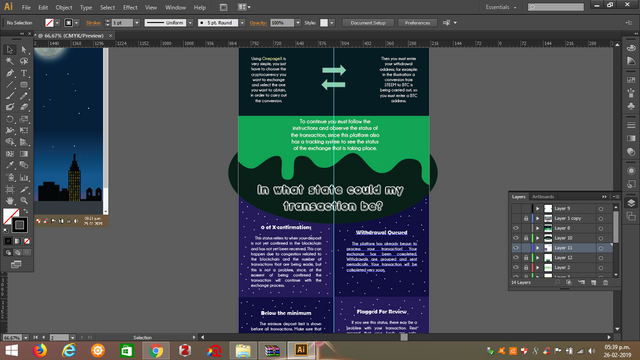The height and width of the screenshot is (360, 640).
Task: Switch to the Artboards tab
Action: [543, 197]
